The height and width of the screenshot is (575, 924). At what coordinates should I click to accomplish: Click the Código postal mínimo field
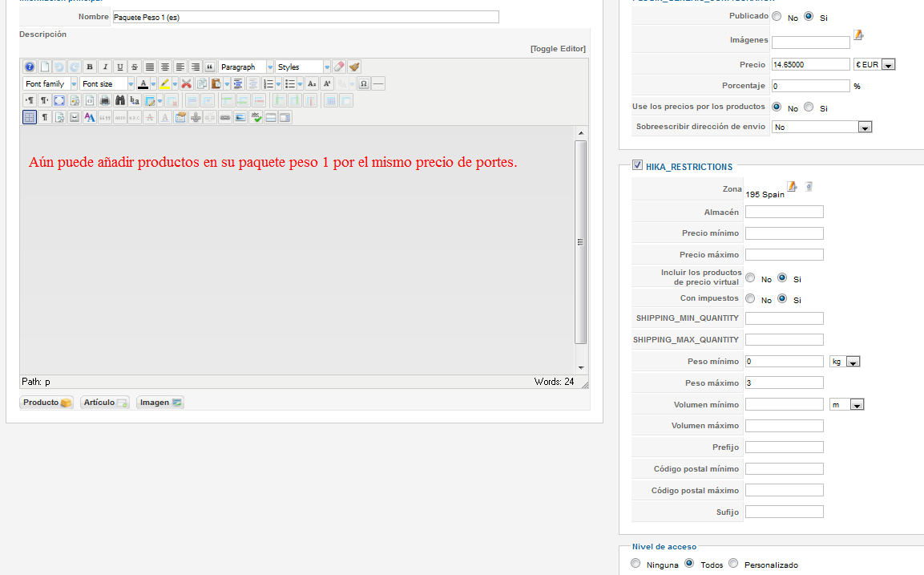point(785,469)
